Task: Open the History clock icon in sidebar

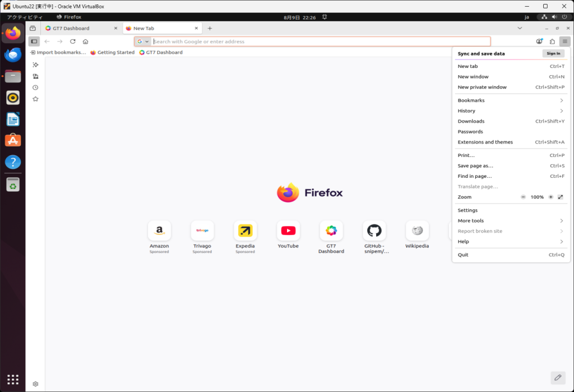Action: tap(35, 87)
